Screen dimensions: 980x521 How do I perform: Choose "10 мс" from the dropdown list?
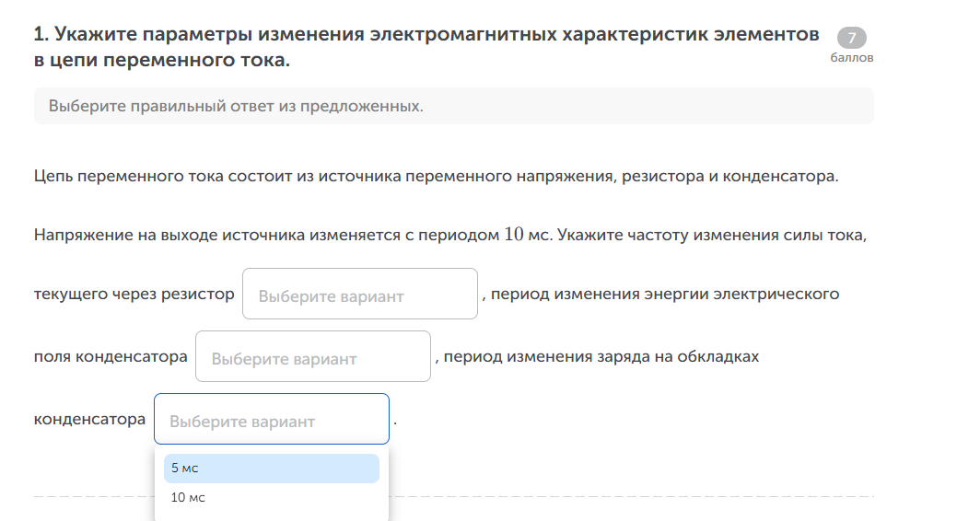pos(271,498)
